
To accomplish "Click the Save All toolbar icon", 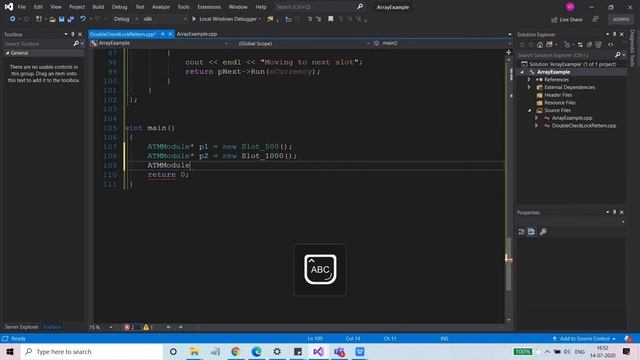I will [71, 19].
